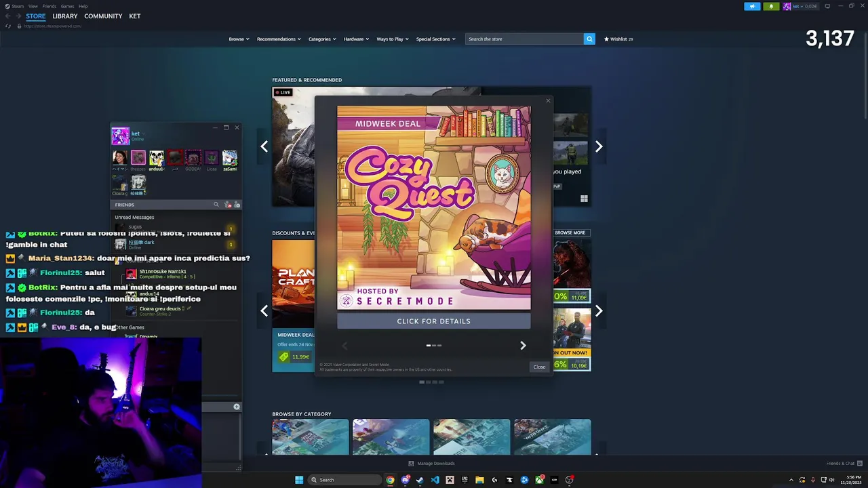
Task: Reload the store page icon
Action: pos(8,26)
